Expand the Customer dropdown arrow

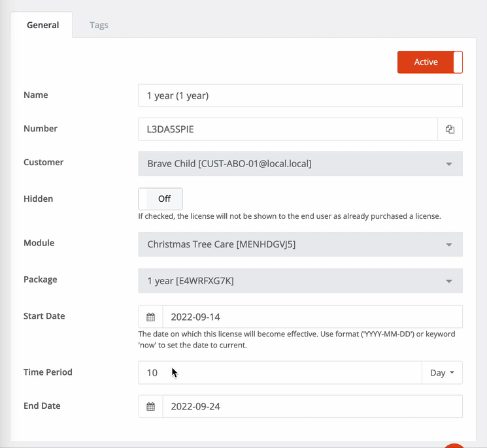tap(449, 164)
